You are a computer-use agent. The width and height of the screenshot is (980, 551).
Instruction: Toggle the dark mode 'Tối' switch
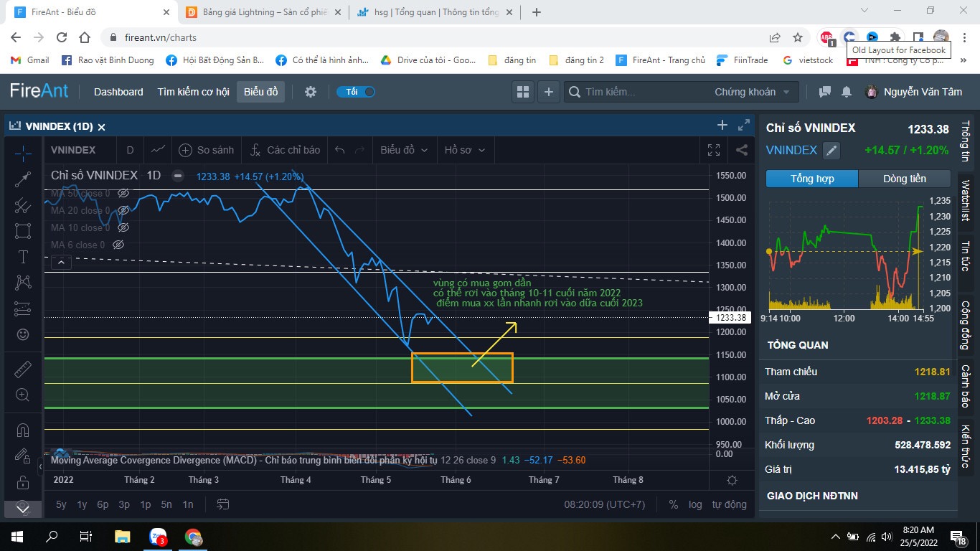point(356,92)
